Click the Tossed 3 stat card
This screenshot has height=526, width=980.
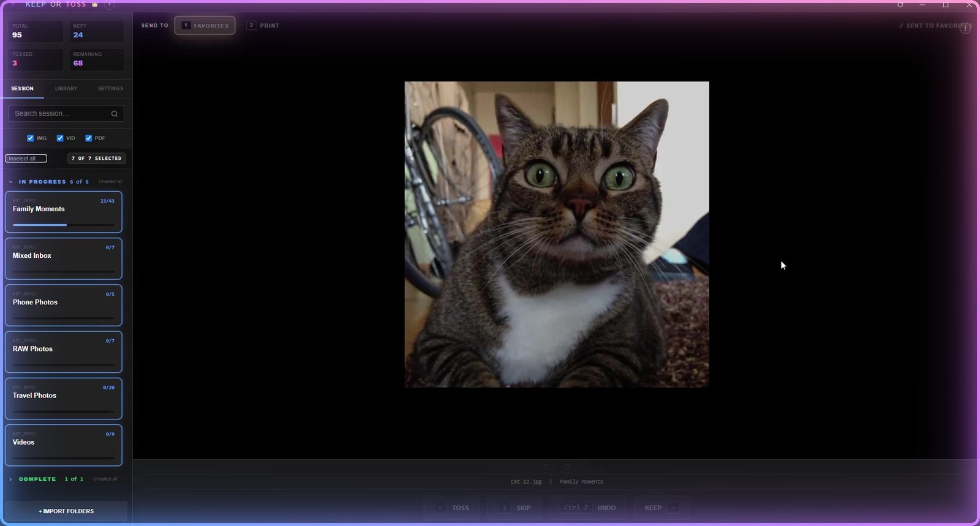click(36, 59)
